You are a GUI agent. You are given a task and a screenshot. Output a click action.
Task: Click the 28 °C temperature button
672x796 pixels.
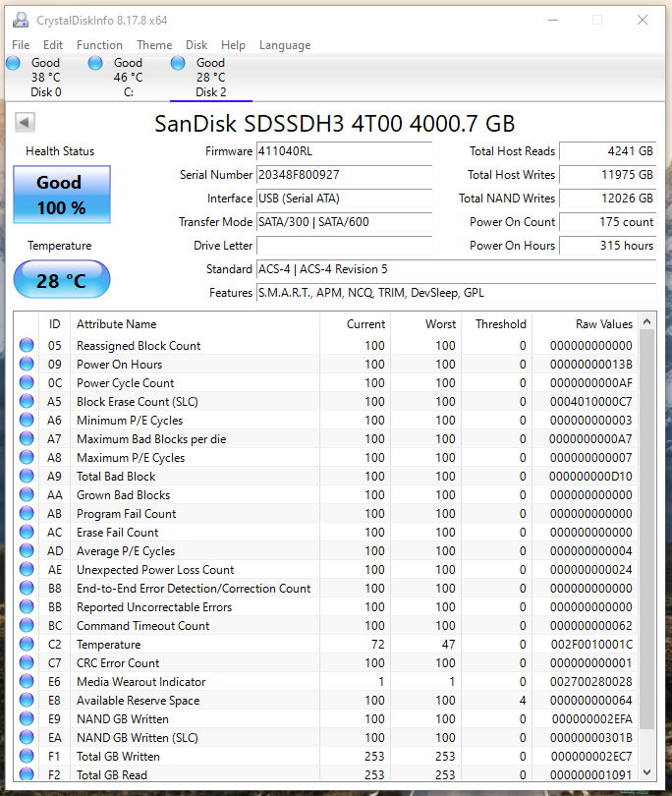point(61,281)
